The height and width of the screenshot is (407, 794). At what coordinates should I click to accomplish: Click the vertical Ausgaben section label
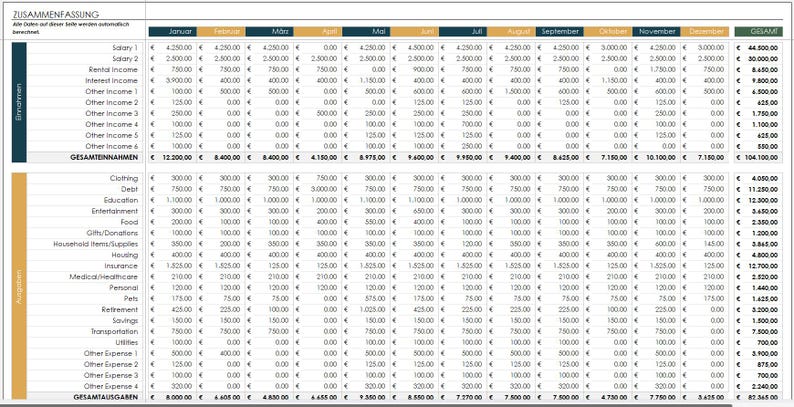coord(19,286)
